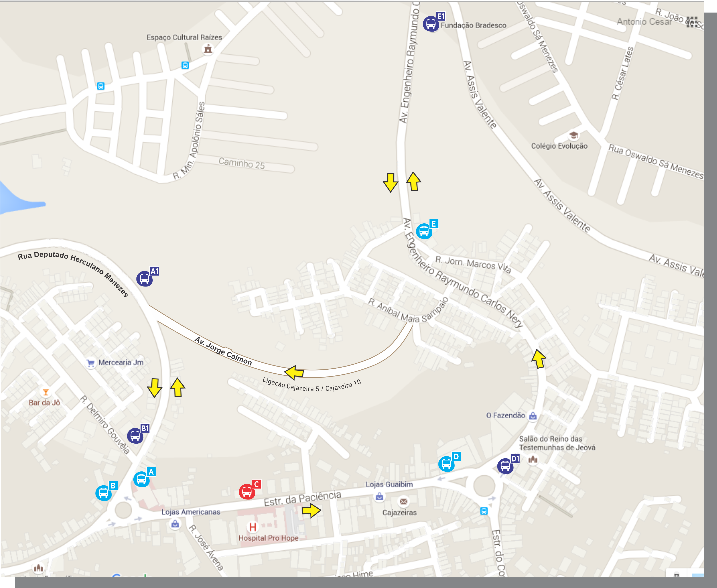Click the "R. Aníbal Maia Sampaio" label
This screenshot has width=717, height=588.
point(409,310)
